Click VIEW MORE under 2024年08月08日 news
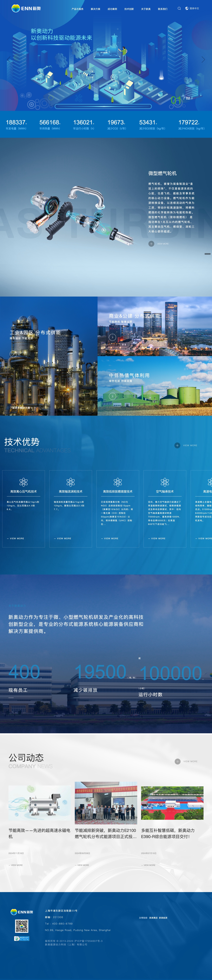Viewport: 212px width, 980px height. point(82,865)
